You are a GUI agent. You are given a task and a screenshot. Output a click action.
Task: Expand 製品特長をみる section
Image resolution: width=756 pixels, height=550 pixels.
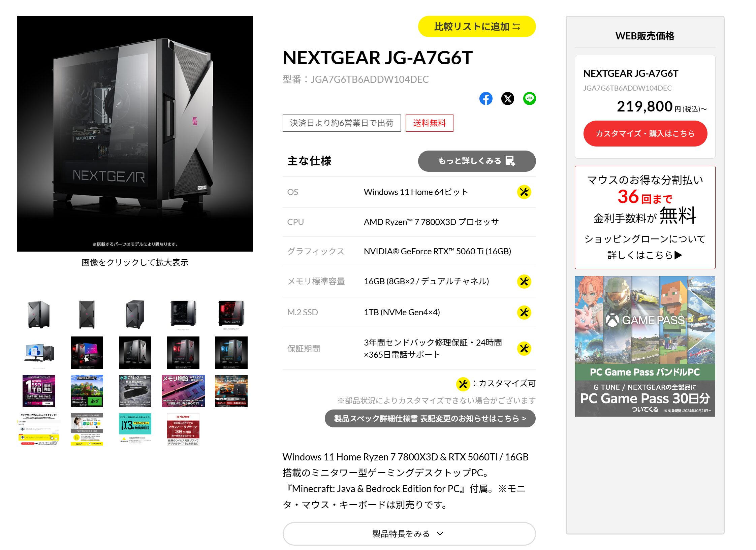pyautogui.click(x=409, y=534)
